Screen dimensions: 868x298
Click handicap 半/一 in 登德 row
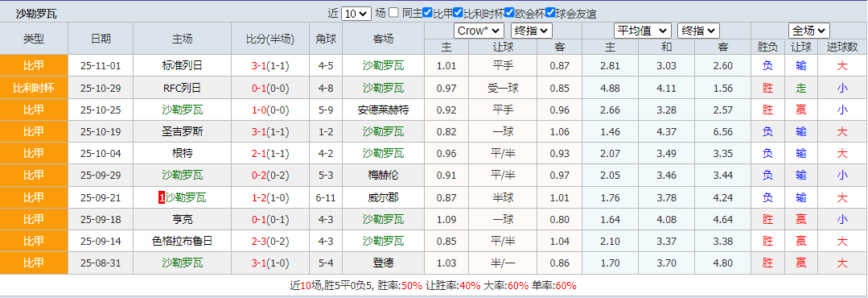click(x=503, y=263)
